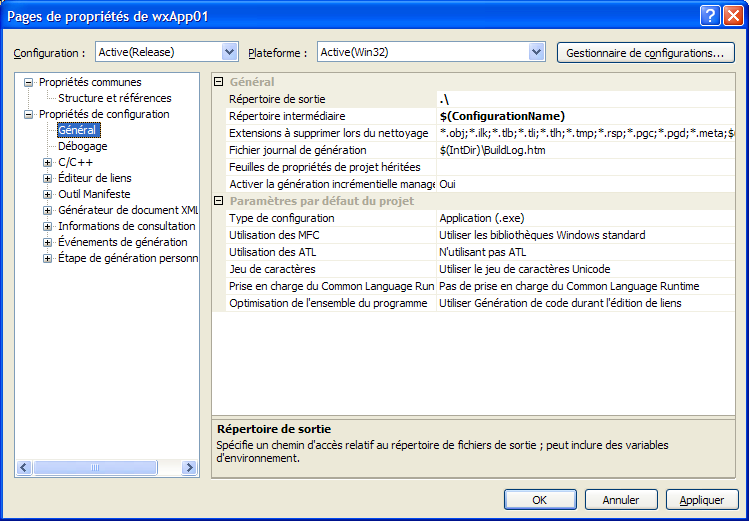
Task: Select the Répertoire de sortie property
Action: 331,99
